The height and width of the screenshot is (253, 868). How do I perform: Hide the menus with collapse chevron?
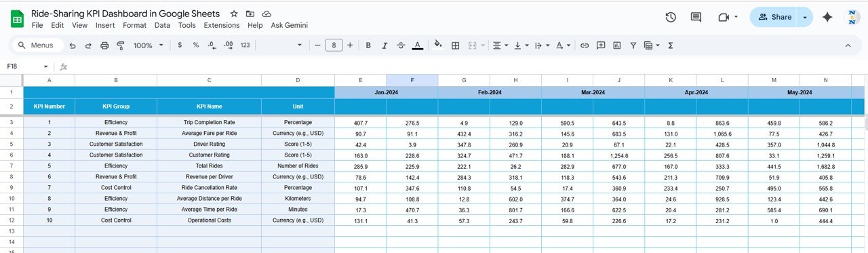tap(848, 45)
